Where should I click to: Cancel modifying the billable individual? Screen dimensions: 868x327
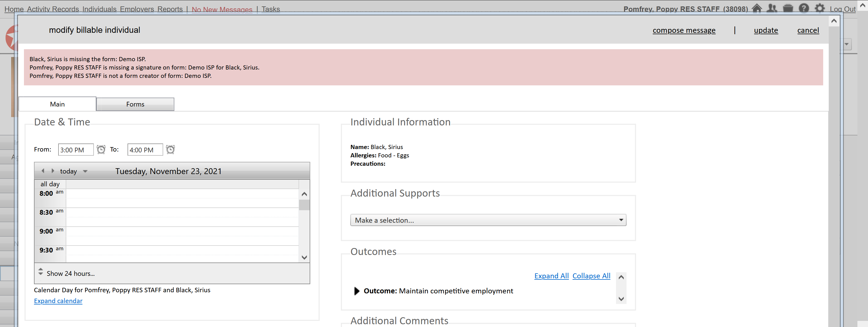(x=808, y=30)
